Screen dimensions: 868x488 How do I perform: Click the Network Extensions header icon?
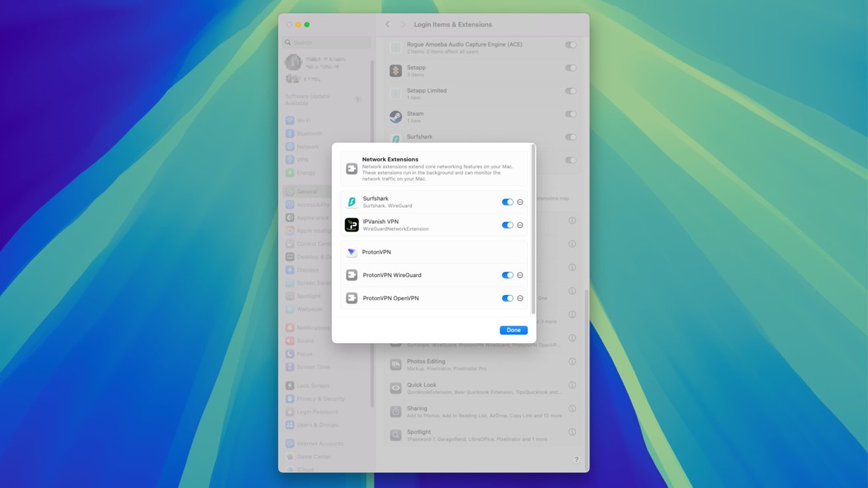click(x=352, y=169)
